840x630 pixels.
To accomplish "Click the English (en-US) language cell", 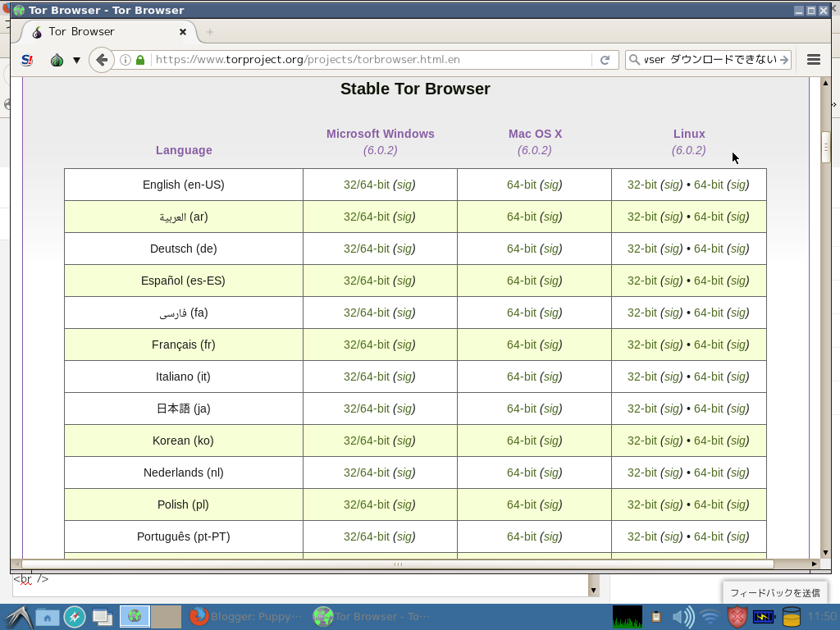I will tap(184, 185).
